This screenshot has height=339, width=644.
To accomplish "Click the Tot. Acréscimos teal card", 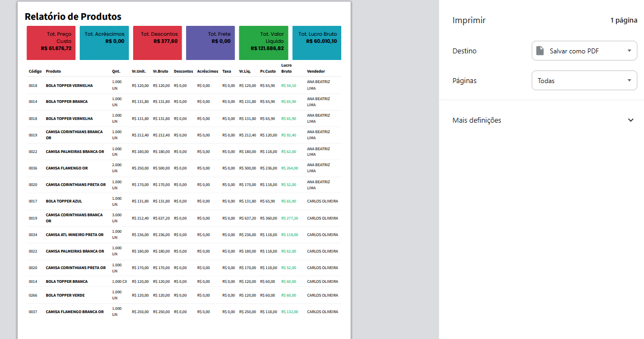I will coord(104,43).
